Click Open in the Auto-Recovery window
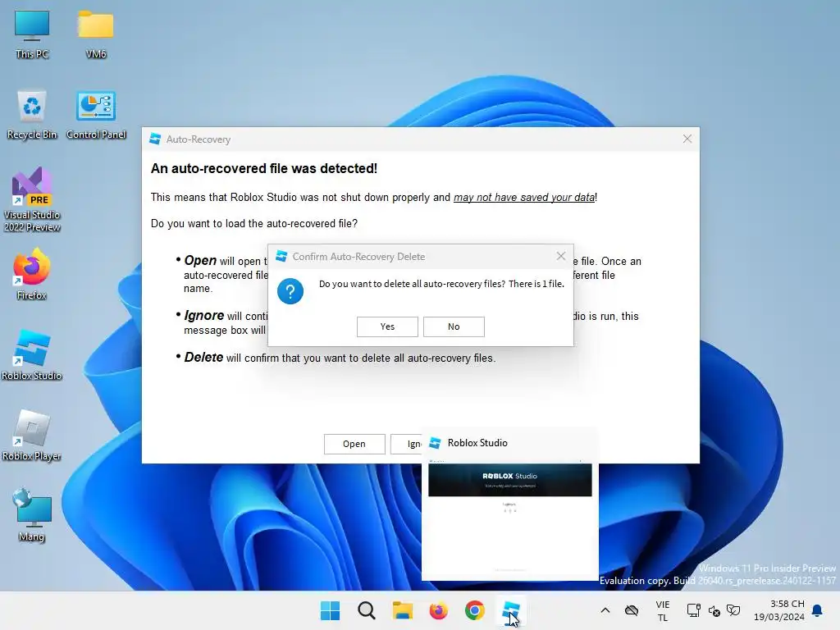This screenshot has width=840, height=630. point(354,444)
